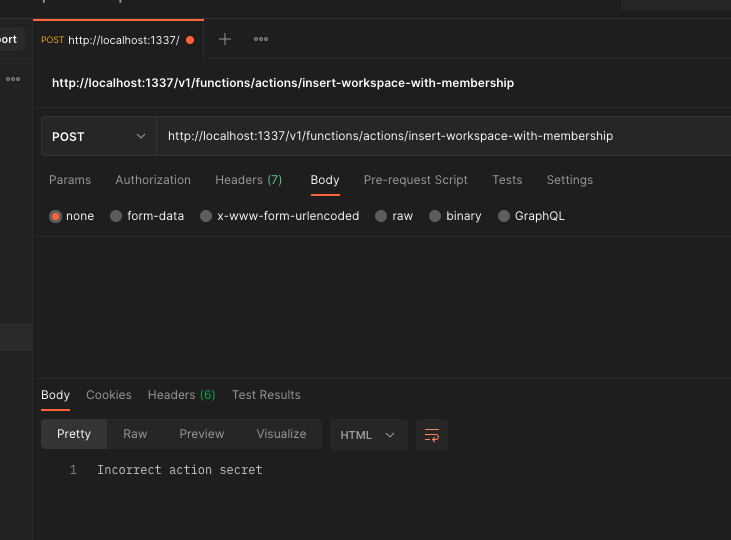Toggle response line wrap icon

432,435
